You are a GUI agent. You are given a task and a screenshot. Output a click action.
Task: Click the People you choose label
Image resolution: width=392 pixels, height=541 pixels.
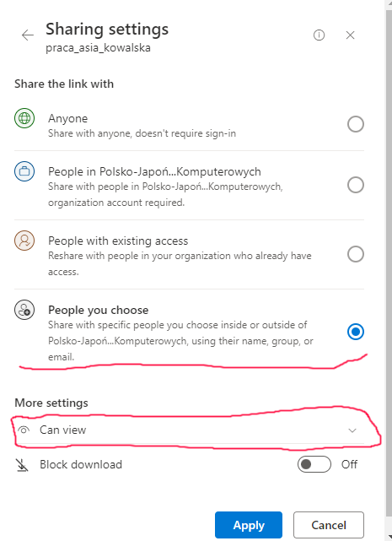99,310
